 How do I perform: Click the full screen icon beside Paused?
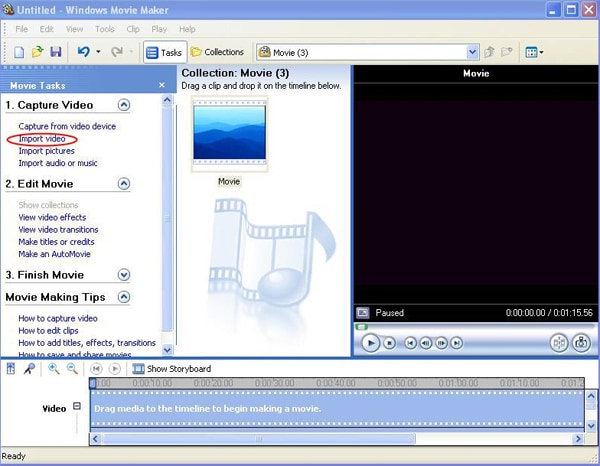point(362,313)
